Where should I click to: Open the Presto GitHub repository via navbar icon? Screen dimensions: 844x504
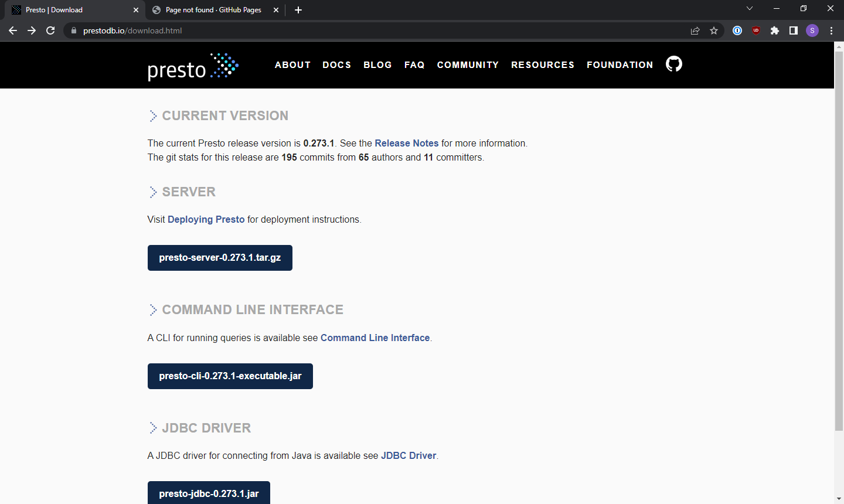pyautogui.click(x=673, y=64)
